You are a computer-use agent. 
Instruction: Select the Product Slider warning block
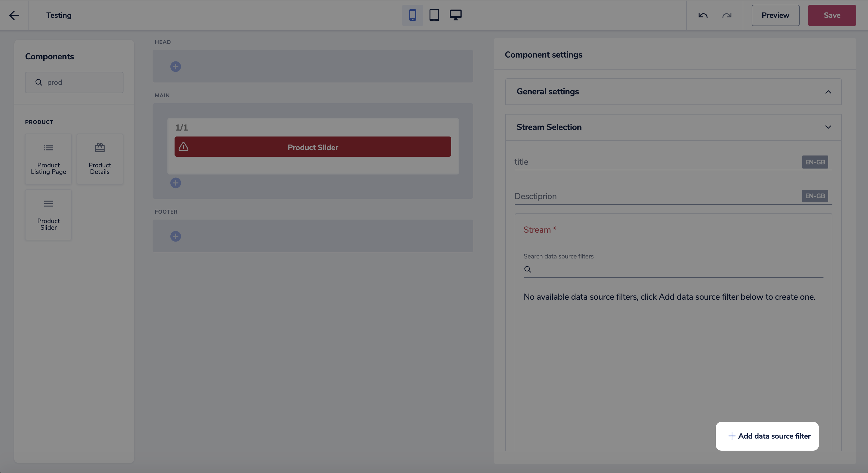[313, 147]
